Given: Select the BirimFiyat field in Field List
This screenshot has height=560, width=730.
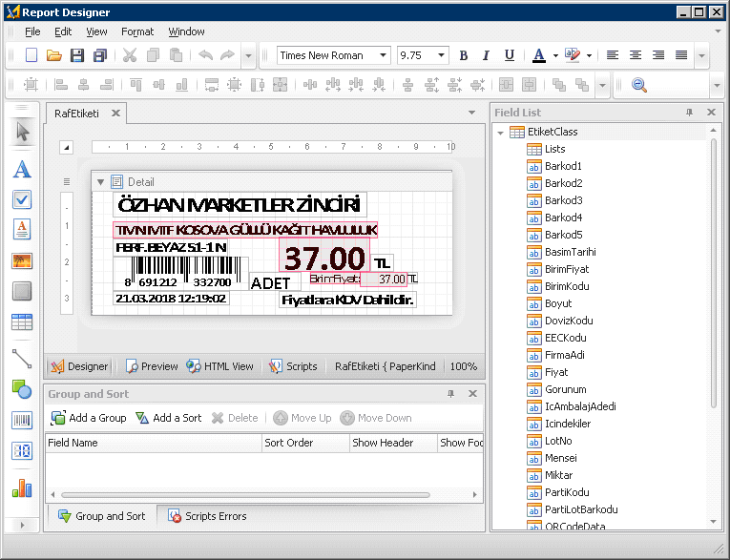Looking at the screenshot, I should pyautogui.click(x=567, y=269).
